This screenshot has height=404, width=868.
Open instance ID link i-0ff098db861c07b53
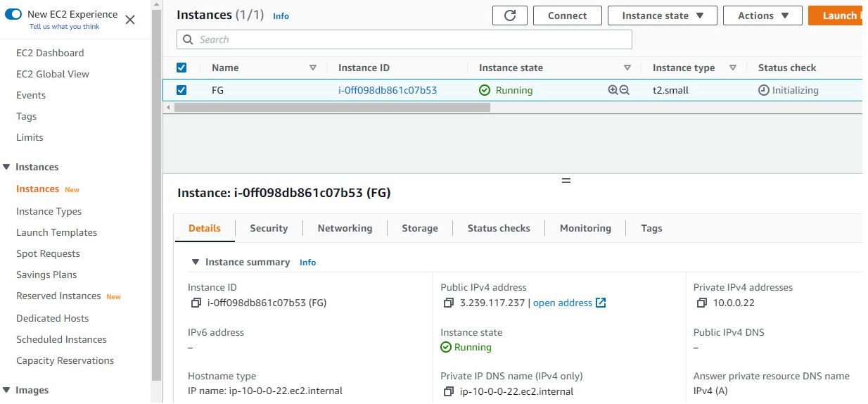click(388, 90)
